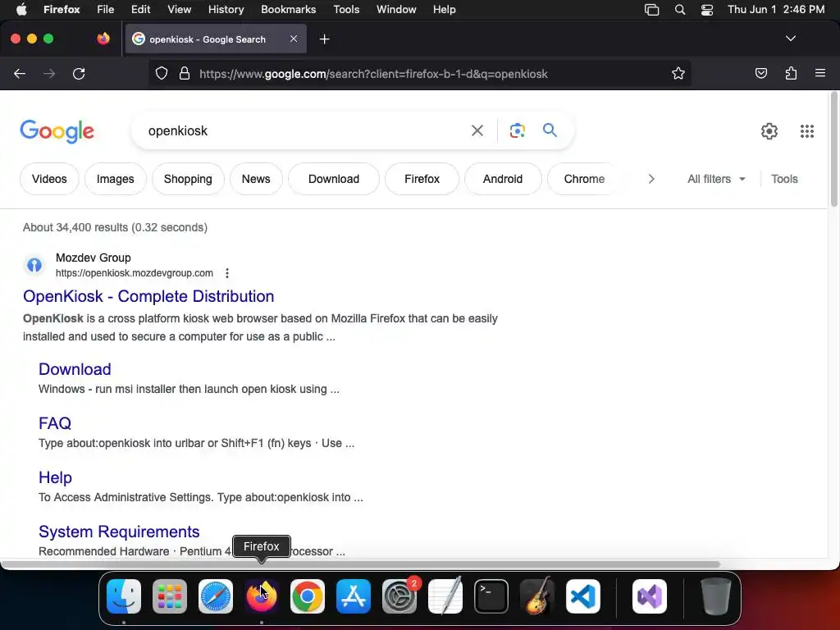Open Terminal from the Dock
Image resolution: width=840 pixels, height=630 pixels.
(491, 596)
